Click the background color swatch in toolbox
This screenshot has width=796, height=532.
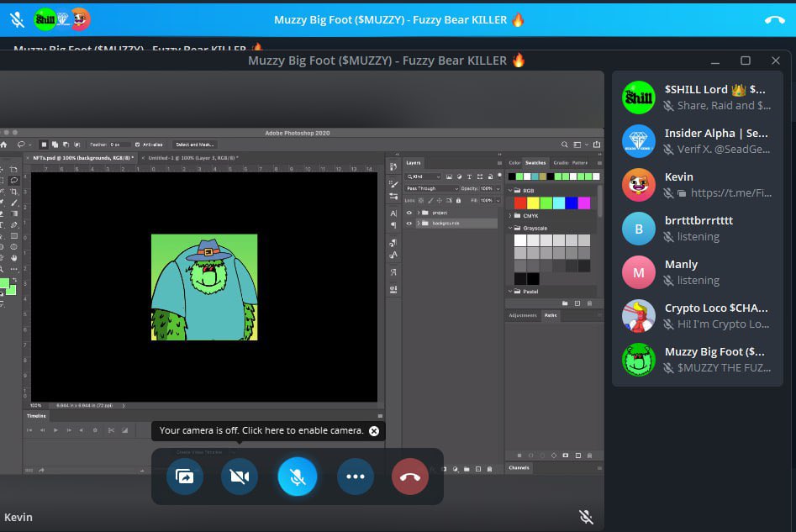tap(11, 290)
